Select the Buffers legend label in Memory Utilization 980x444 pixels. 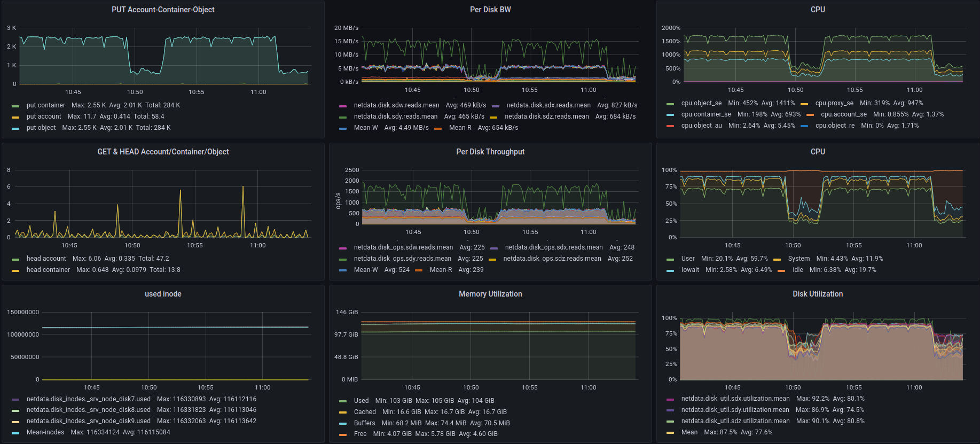tap(364, 423)
